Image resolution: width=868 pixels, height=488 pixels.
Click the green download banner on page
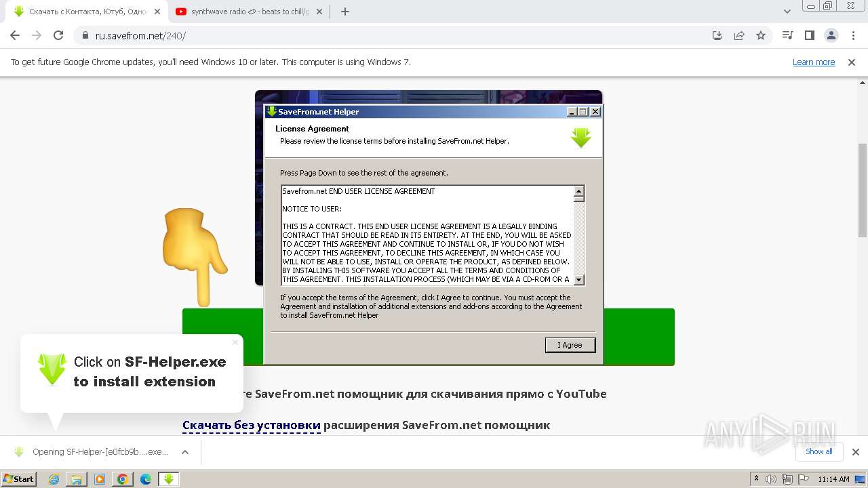428,337
